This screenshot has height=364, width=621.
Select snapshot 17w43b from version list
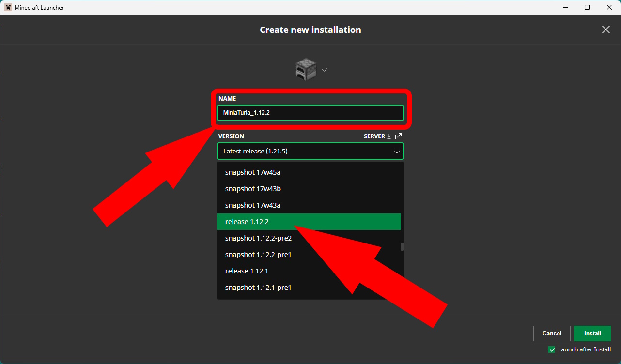(x=309, y=189)
